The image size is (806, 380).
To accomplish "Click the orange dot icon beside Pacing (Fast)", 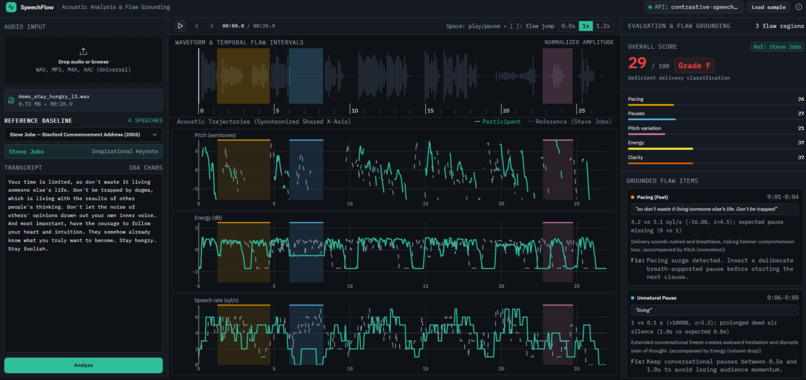I will 632,197.
